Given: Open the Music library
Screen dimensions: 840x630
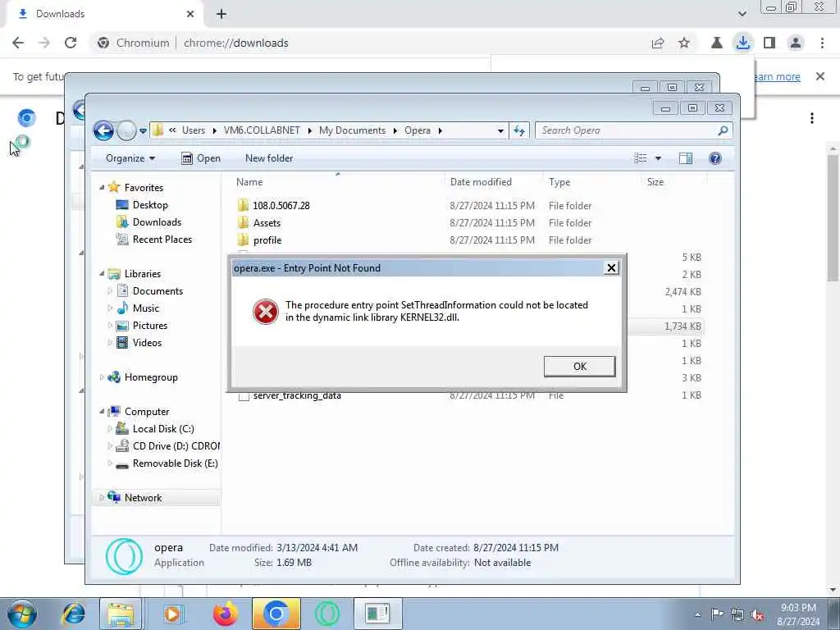Looking at the screenshot, I should pyautogui.click(x=146, y=308).
